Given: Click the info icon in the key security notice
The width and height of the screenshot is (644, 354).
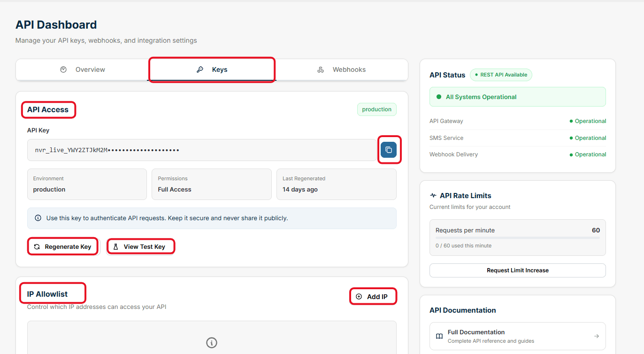Looking at the screenshot, I should point(38,218).
